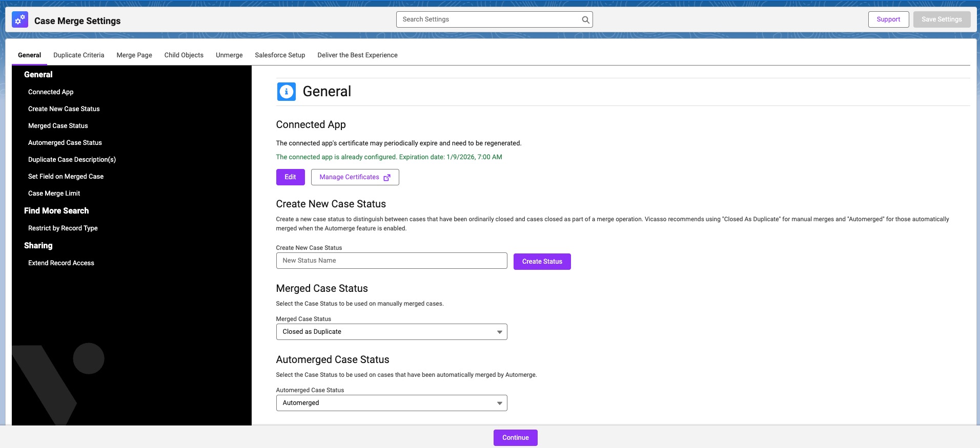The height and width of the screenshot is (448, 980).
Task: Open Extend Record Access in sidebar
Action: (x=61, y=263)
